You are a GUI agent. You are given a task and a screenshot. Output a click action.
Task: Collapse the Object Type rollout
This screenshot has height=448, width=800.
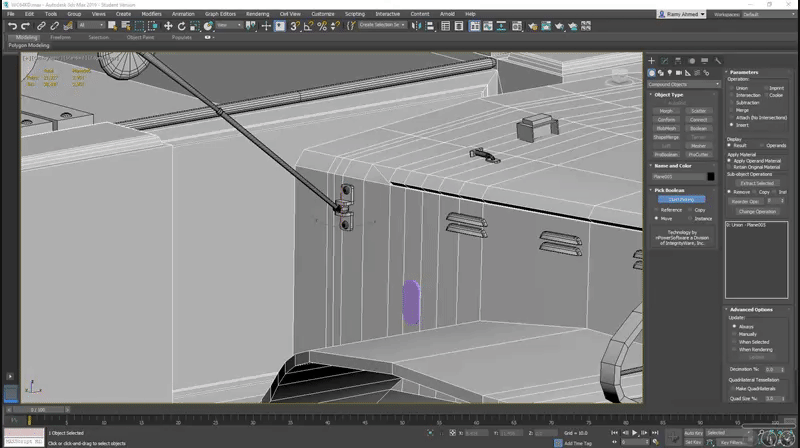click(x=670, y=94)
